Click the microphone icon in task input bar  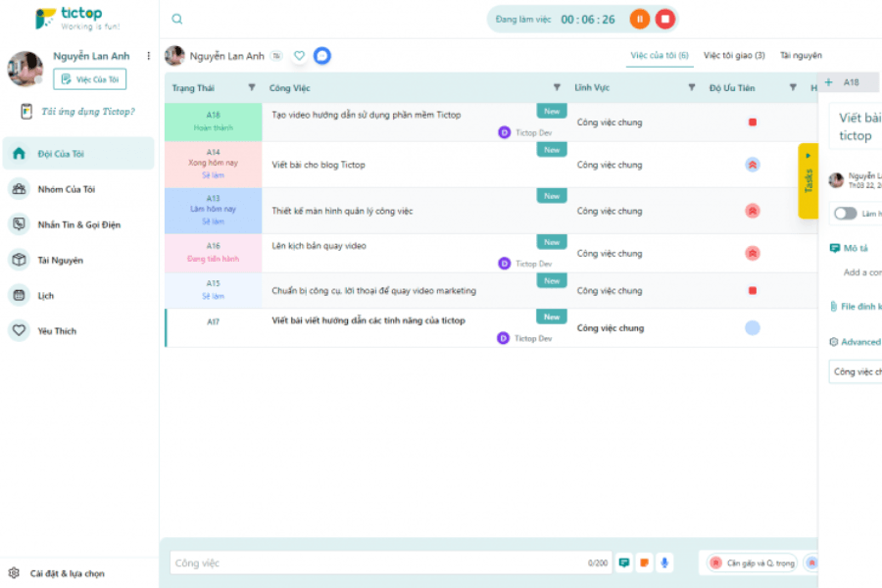[664, 563]
